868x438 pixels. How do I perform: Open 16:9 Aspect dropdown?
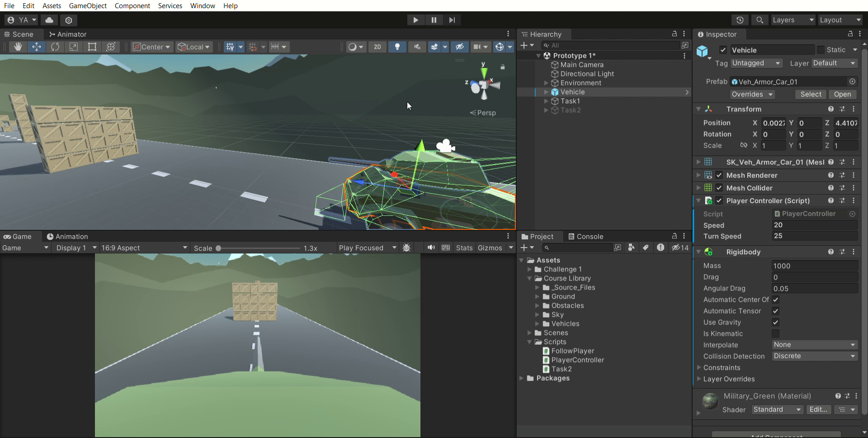coord(144,248)
